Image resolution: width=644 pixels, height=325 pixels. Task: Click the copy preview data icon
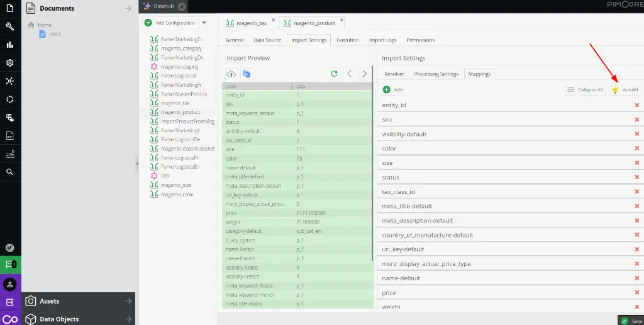click(x=247, y=74)
